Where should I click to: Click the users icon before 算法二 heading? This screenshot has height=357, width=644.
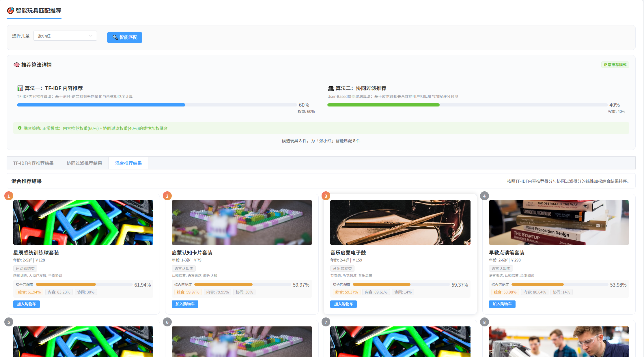tap(331, 88)
